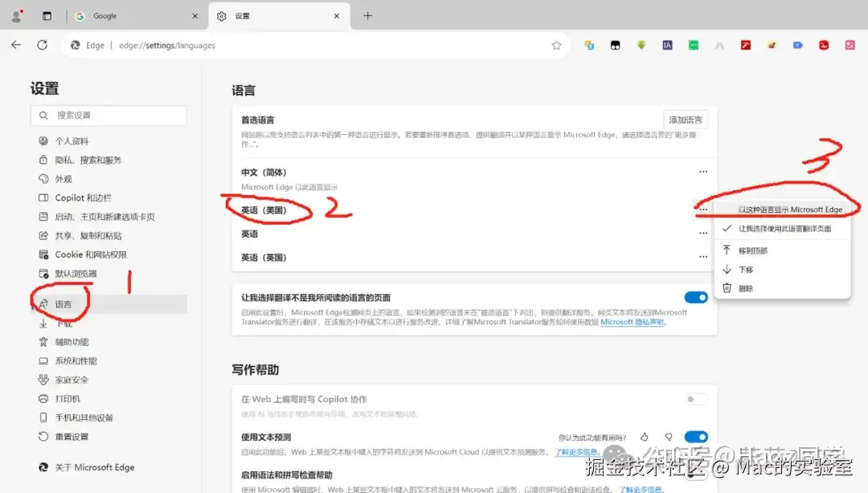Open 启动、主页和新建选项卡页 section
This screenshot has height=493, width=868.
(x=104, y=217)
